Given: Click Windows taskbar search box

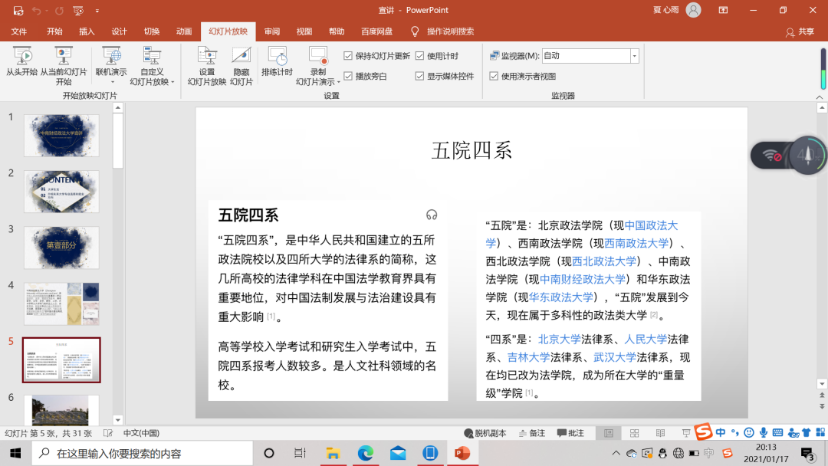Looking at the screenshot, I should coord(143,453).
